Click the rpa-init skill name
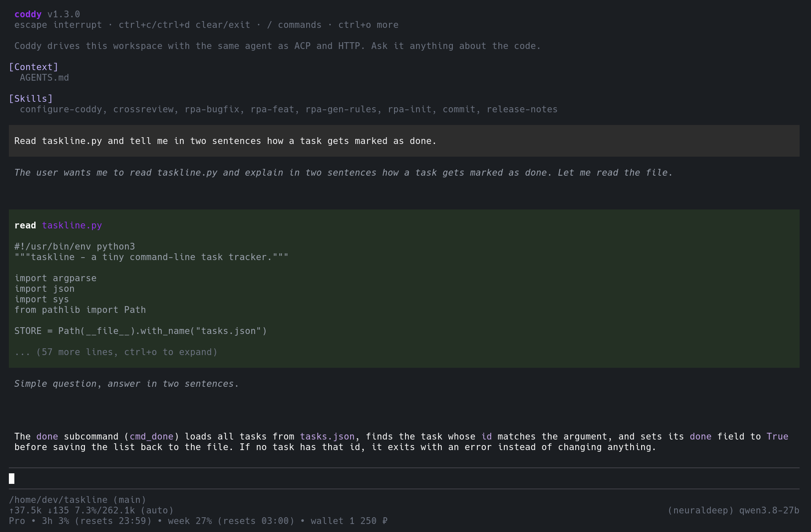The height and width of the screenshot is (532, 811). tap(410, 109)
